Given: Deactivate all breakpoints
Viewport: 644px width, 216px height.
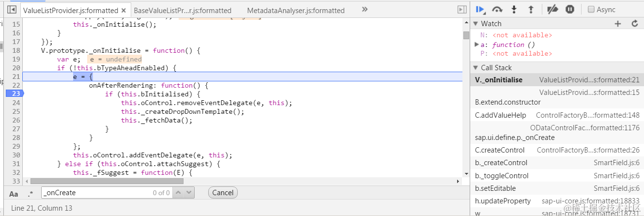Looking at the screenshot, I should click(x=552, y=9).
